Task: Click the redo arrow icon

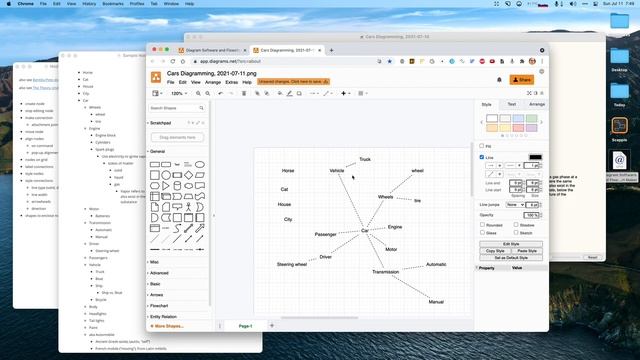Action: [231, 93]
